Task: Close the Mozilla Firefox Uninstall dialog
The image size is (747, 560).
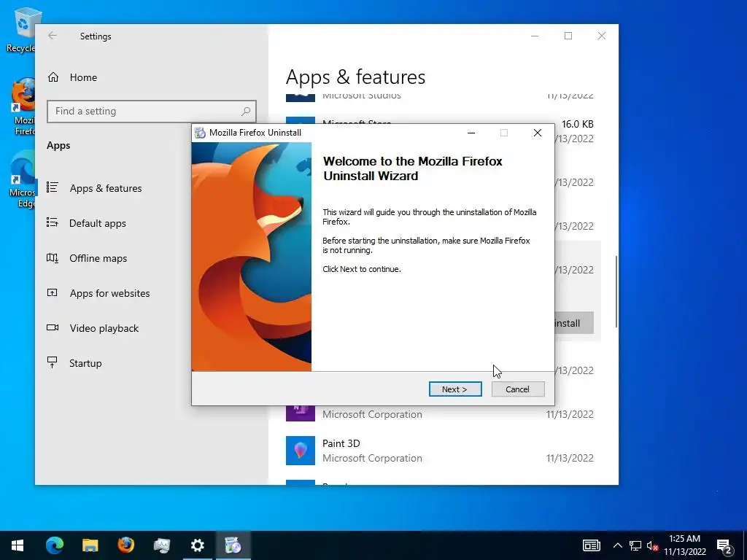Action: tap(538, 133)
